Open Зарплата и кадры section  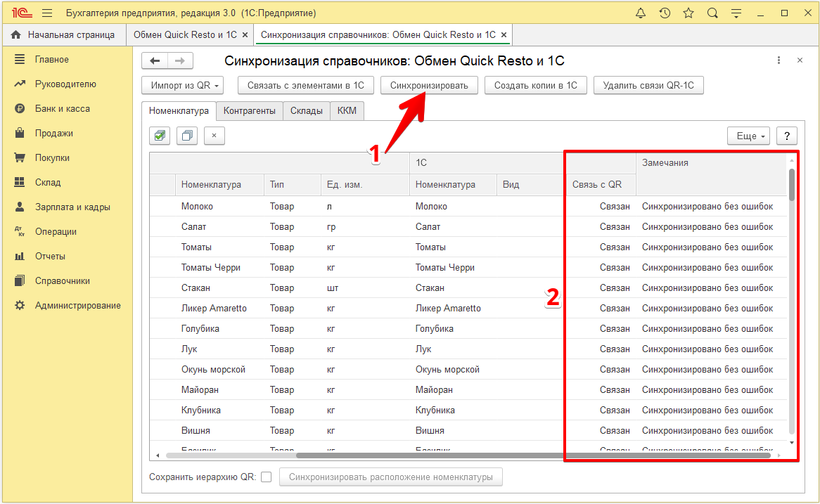click(72, 207)
